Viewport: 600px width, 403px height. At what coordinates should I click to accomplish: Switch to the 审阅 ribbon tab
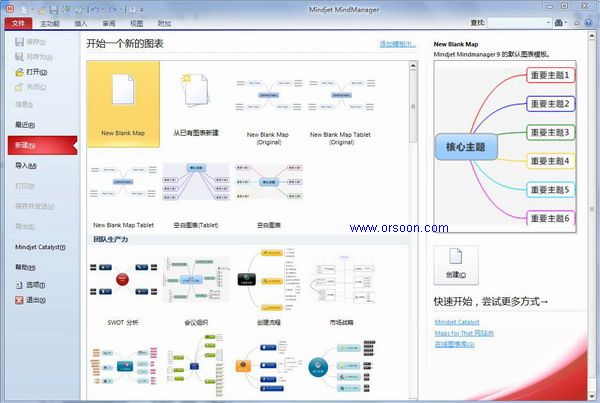point(109,24)
